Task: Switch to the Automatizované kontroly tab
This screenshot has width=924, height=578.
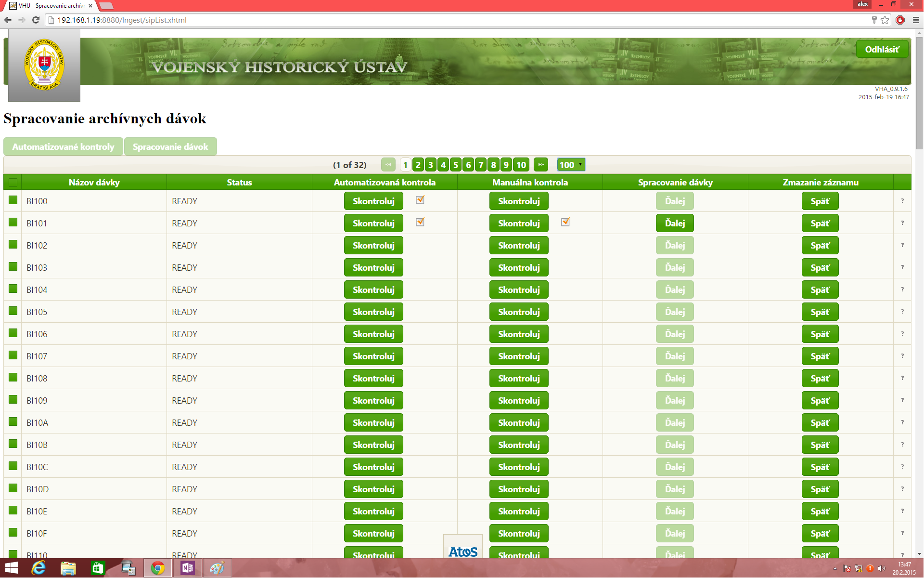Action: (63, 146)
